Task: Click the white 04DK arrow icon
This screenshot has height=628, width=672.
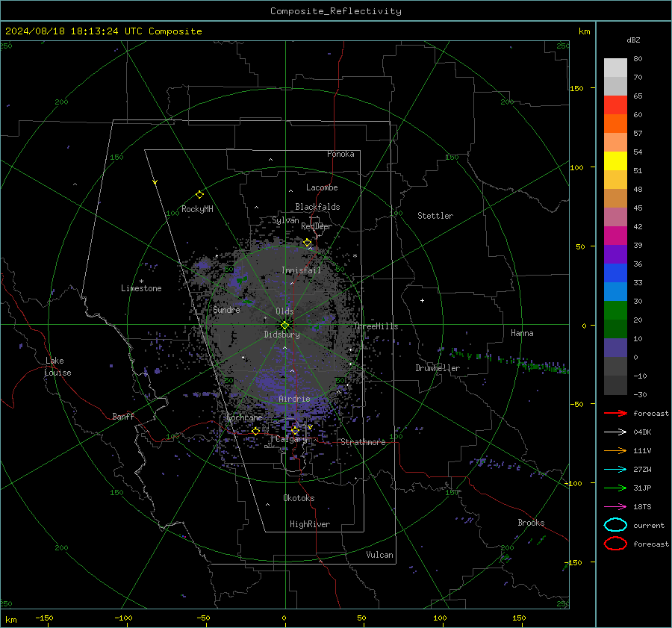Action: coord(615,432)
